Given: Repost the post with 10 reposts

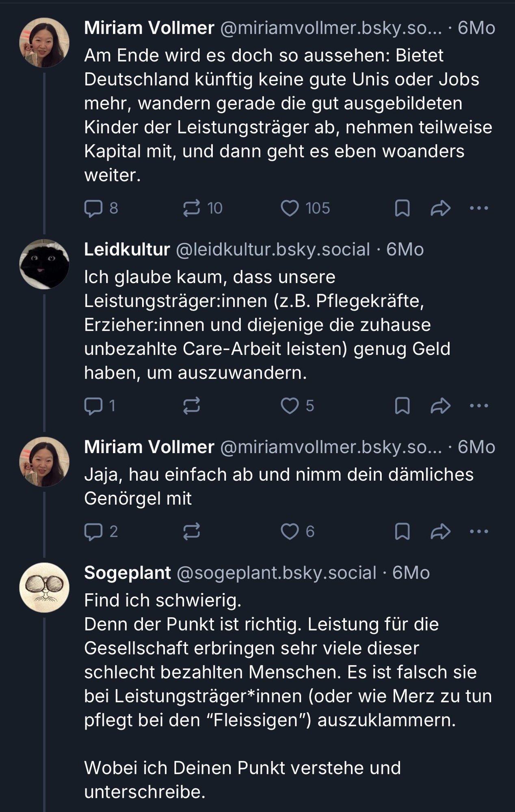Looking at the screenshot, I should click(191, 208).
